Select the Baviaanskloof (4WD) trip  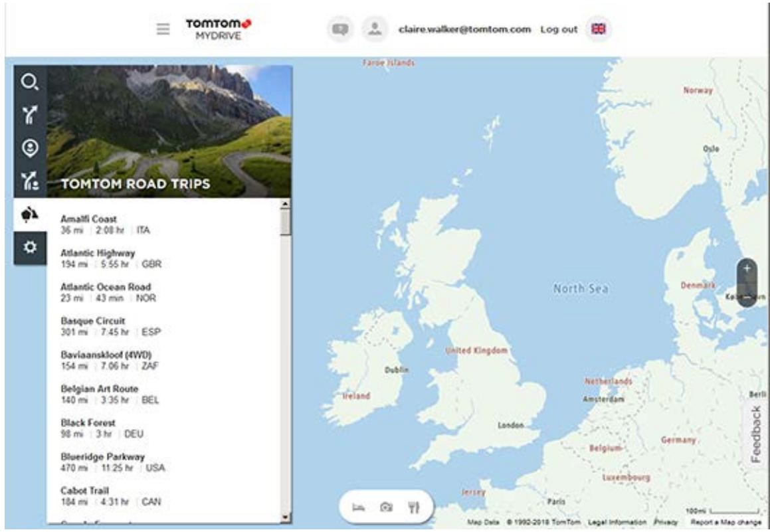point(163,360)
